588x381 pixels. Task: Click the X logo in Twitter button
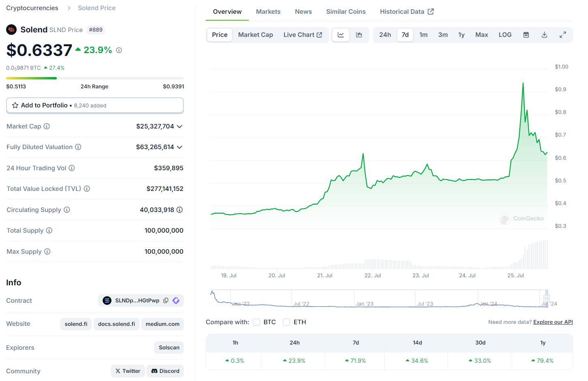[118, 371]
